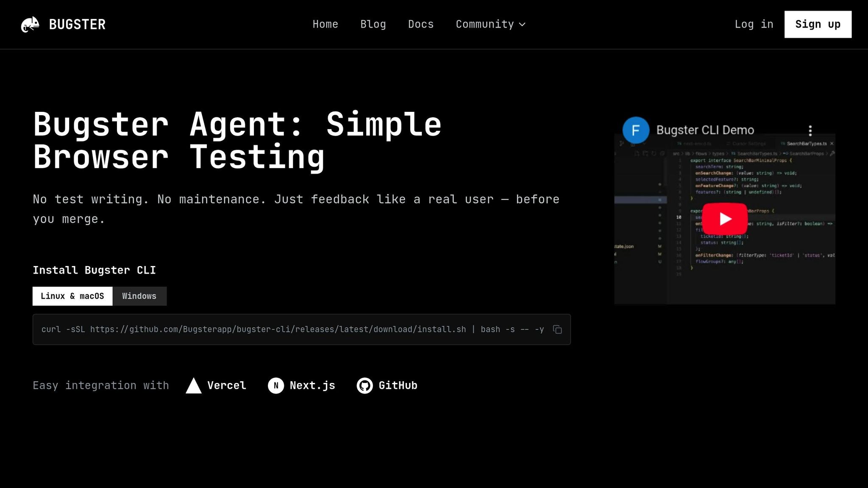Click the Next.js label text
Screen dimensions: 868x488
312,385
